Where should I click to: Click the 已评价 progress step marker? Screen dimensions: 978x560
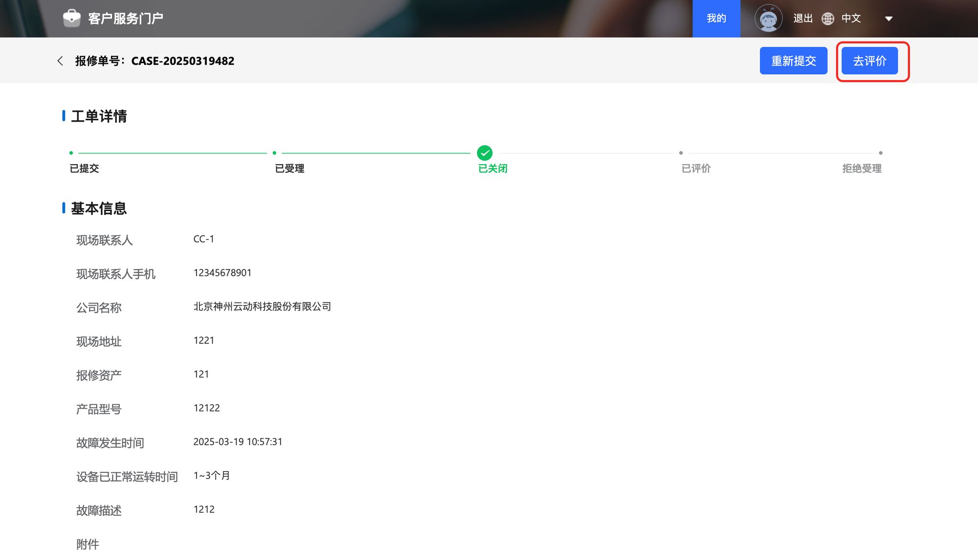coord(681,153)
